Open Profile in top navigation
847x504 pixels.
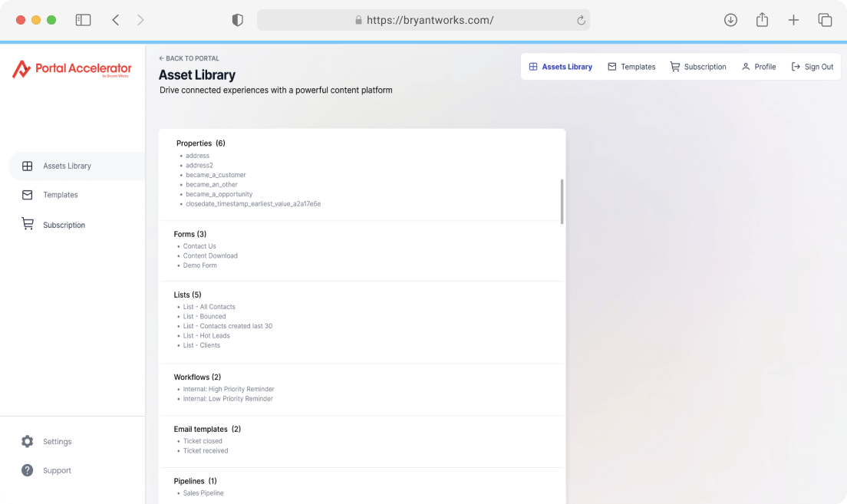click(759, 67)
